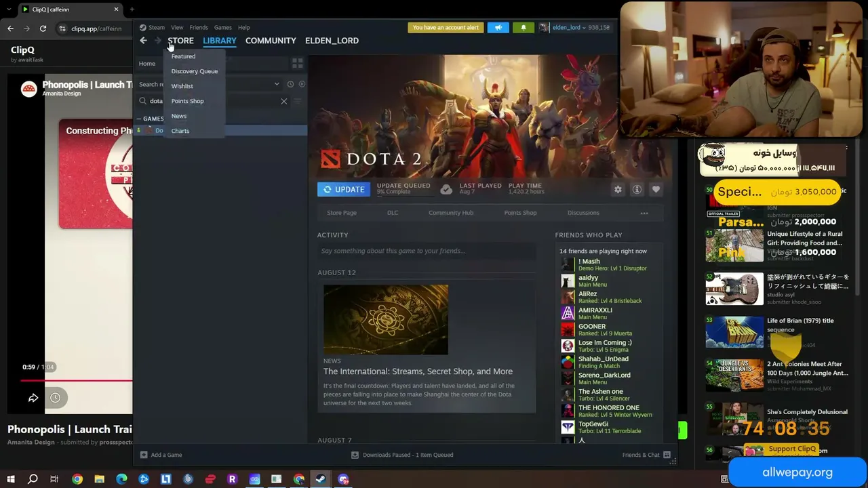
Task: Open the Dota 2 DLC link
Action: 393,213
